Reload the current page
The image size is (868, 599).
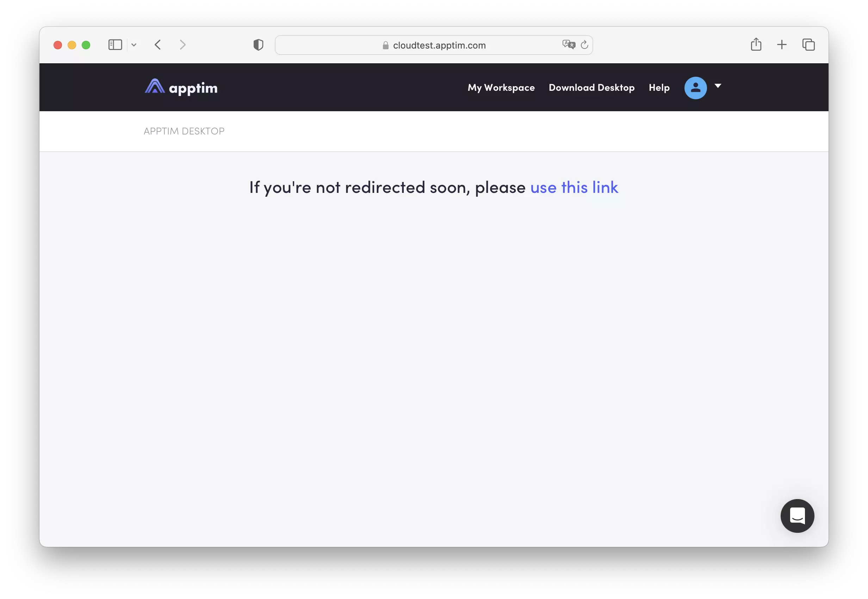coord(584,45)
